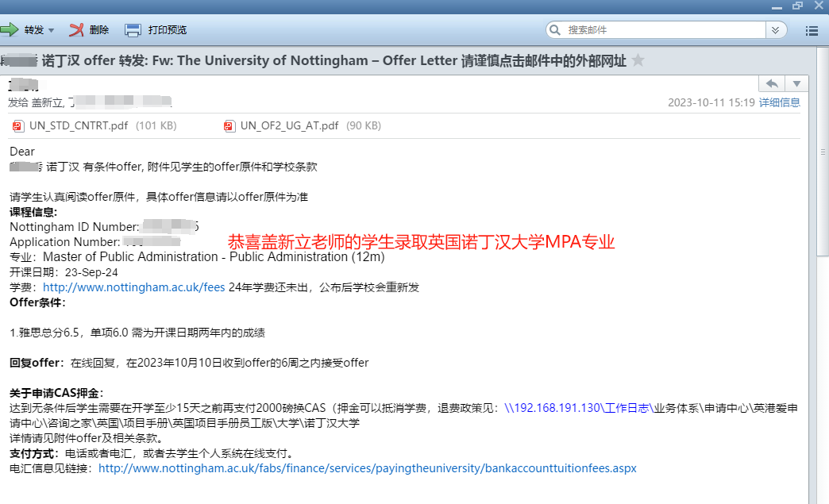Open the list view menu icon

coord(812,31)
